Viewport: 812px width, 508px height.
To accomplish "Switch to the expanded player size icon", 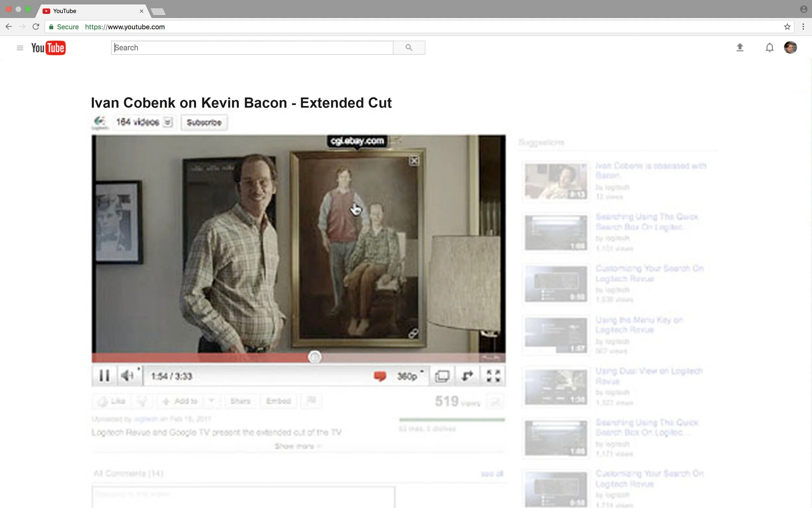I will point(442,376).
